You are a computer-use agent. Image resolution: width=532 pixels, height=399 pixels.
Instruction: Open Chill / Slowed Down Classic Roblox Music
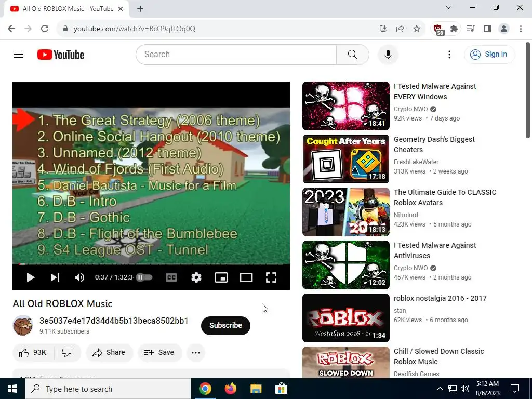(438, 356)
